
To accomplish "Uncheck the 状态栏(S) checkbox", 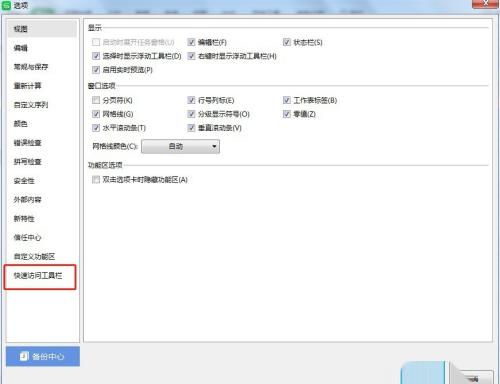I will [287, 42].
